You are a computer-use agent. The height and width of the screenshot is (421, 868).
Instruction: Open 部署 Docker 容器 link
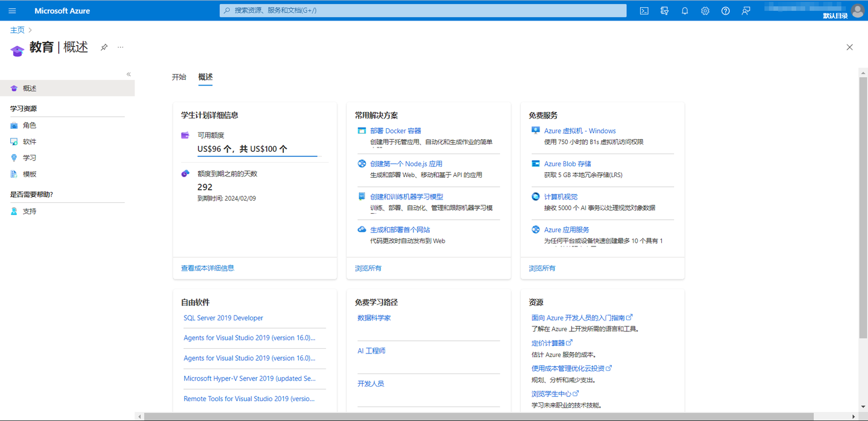[x=395, y=131]
